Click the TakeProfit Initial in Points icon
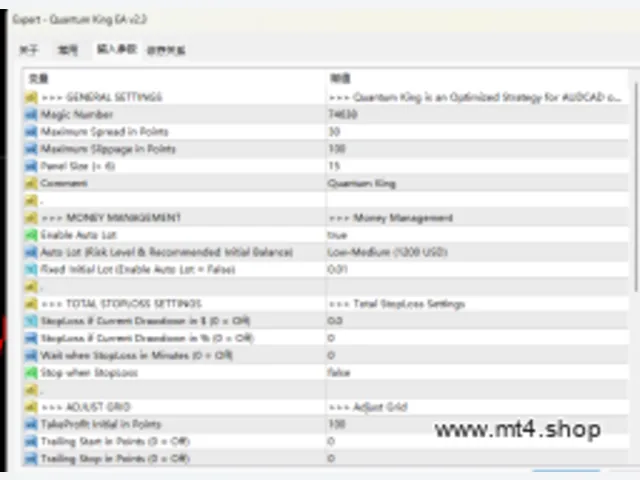This screenshot has height=480, width=640. pos(31,424)
